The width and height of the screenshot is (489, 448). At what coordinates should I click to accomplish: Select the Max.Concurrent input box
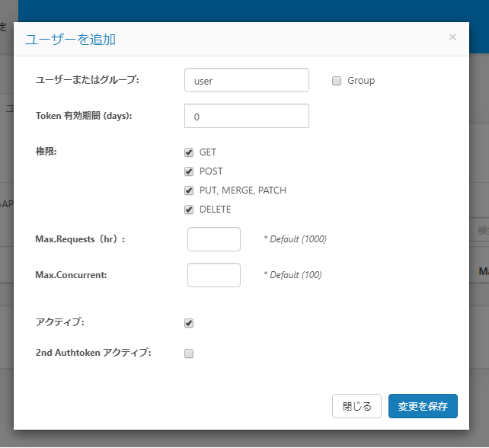pyautogui.click(x=214, y=275)
